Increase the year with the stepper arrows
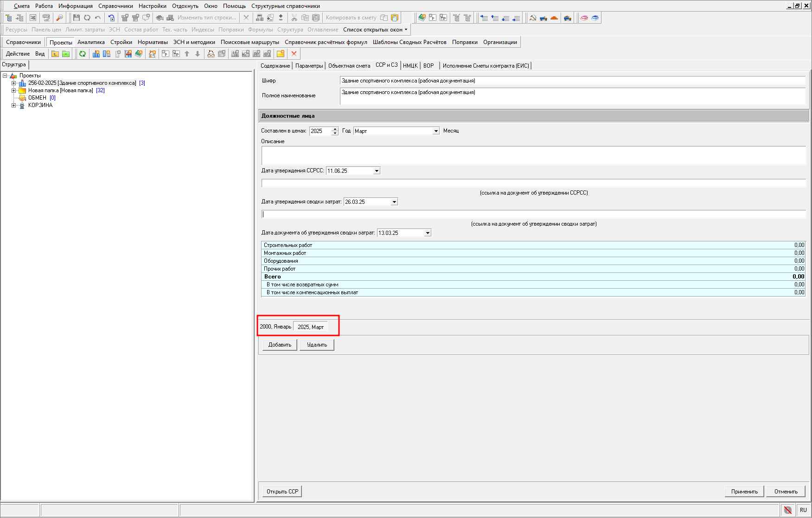This screenshot has width=812, height=518. (x=335, y=129)
